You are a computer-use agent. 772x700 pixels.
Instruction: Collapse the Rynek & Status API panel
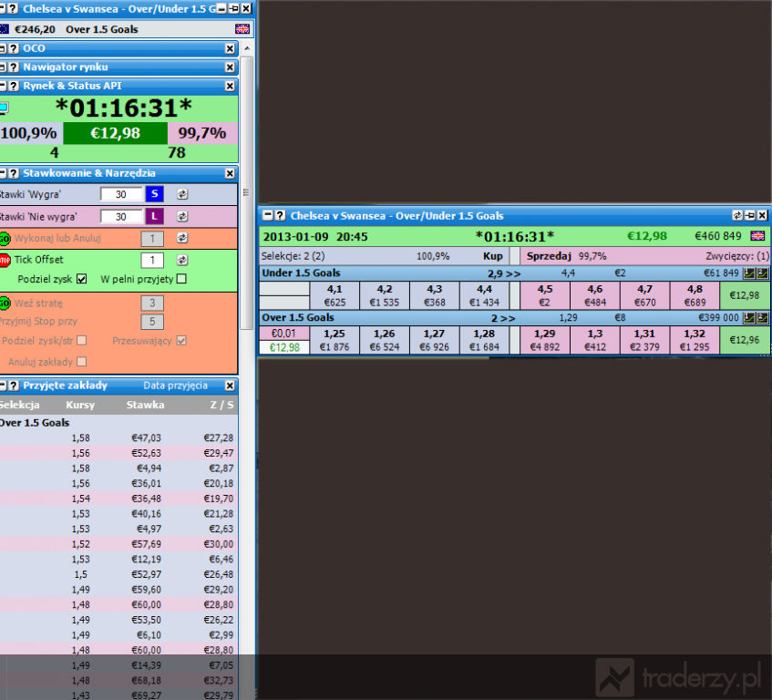[3, 86]
